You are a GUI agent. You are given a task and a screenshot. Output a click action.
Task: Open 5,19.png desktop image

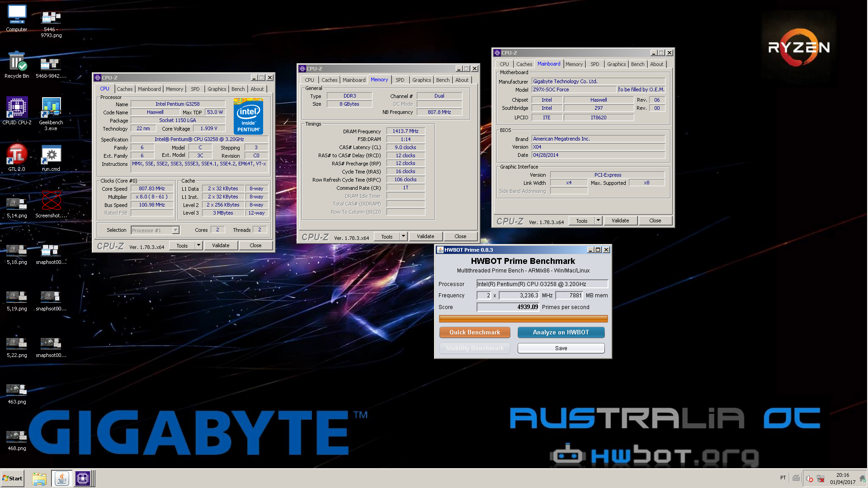pyautogui.click(x=17, y=301)
